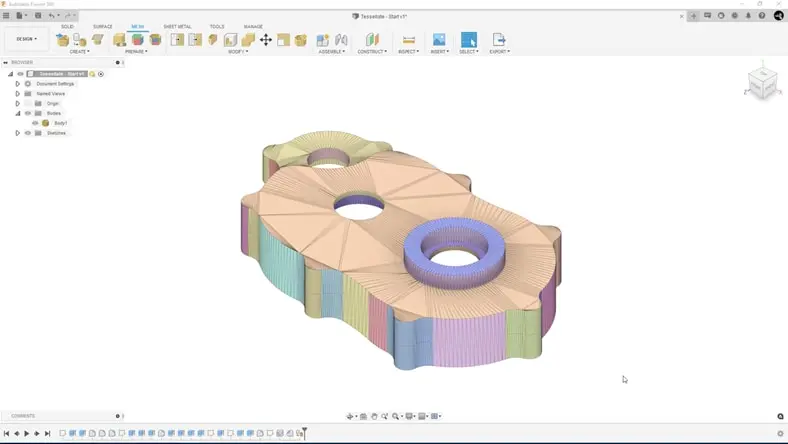This screenshot has height=444, width=788.
Task: Click the Undo arrow icon
Action: 51,16
